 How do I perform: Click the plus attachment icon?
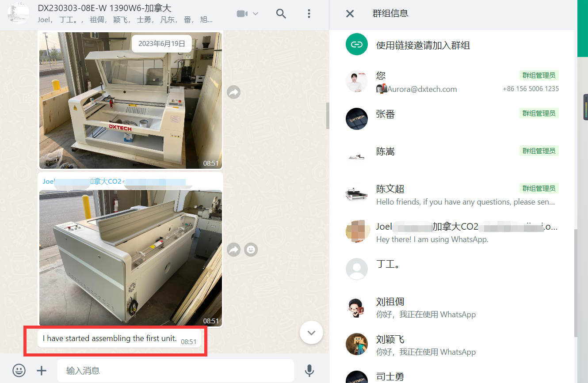point(42,370)
